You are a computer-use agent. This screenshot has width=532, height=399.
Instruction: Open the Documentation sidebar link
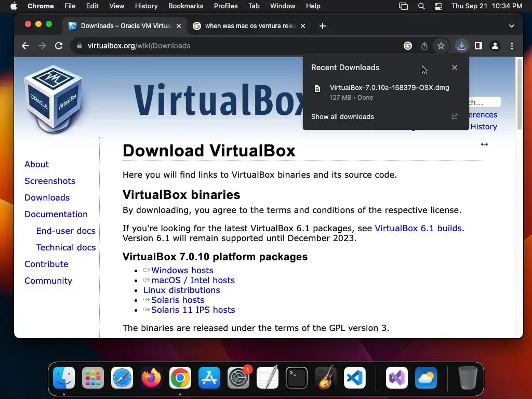(x=56, y=214)
